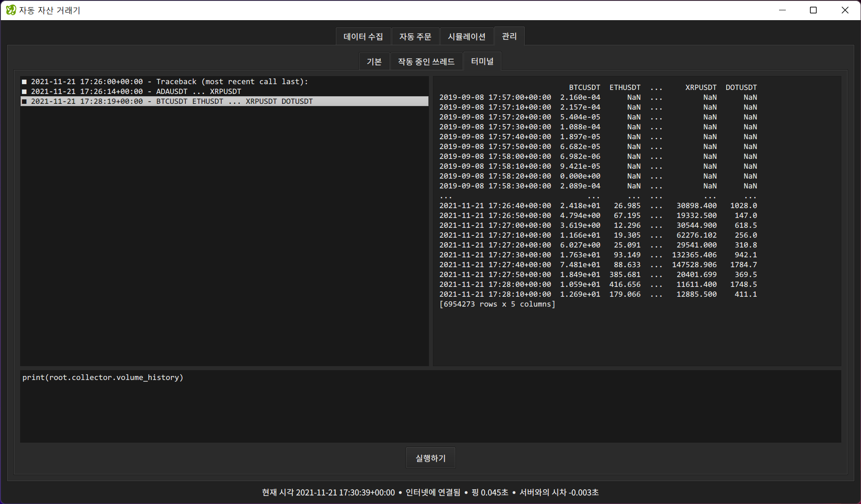Open the 작동 중인 쓰레드 sub-tab
The height and width of the screenshot is (504, 861).
click(x=426, y=62)
